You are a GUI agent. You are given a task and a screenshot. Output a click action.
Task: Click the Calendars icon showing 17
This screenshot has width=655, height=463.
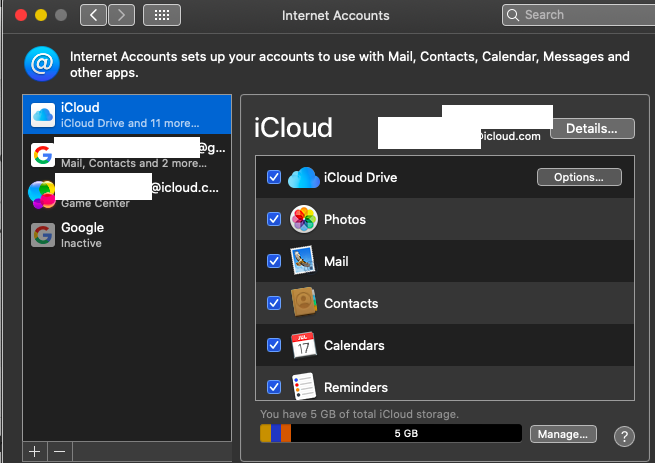[x=304, y=345]
